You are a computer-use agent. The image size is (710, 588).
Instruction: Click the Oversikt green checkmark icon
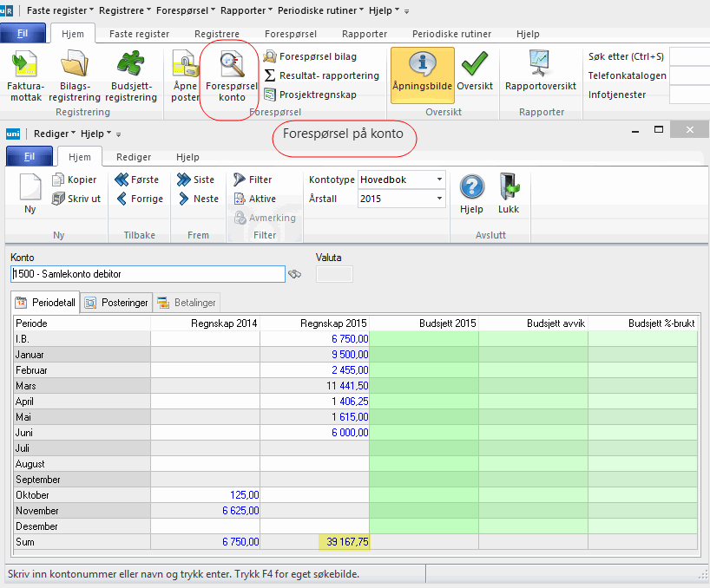pyautogui.click(x=474, y=66)
